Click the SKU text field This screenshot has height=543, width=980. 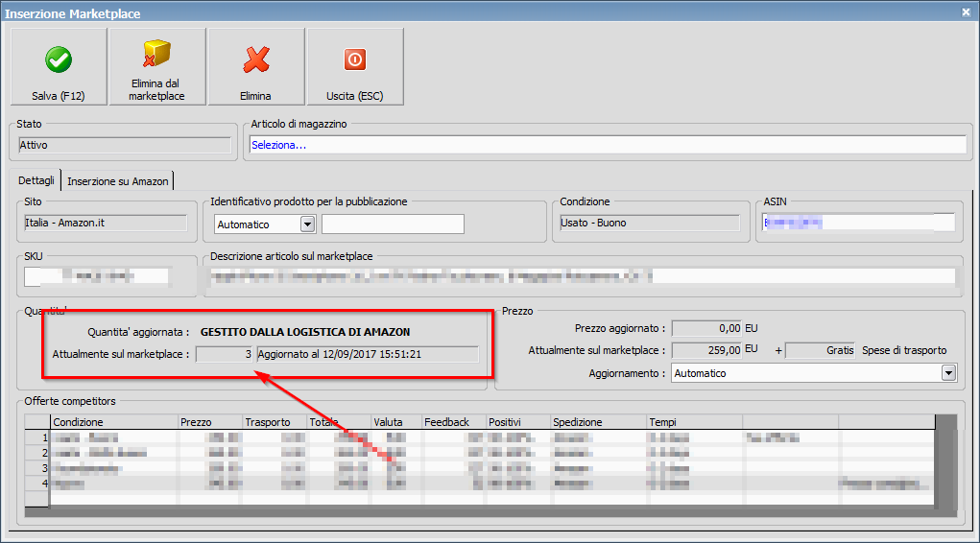tap(96, 277)
